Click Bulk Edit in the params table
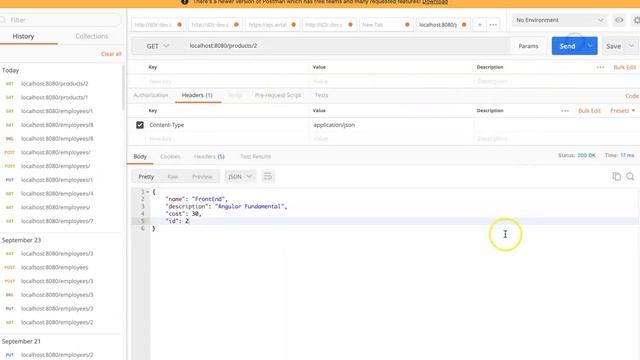 (624, 67)
